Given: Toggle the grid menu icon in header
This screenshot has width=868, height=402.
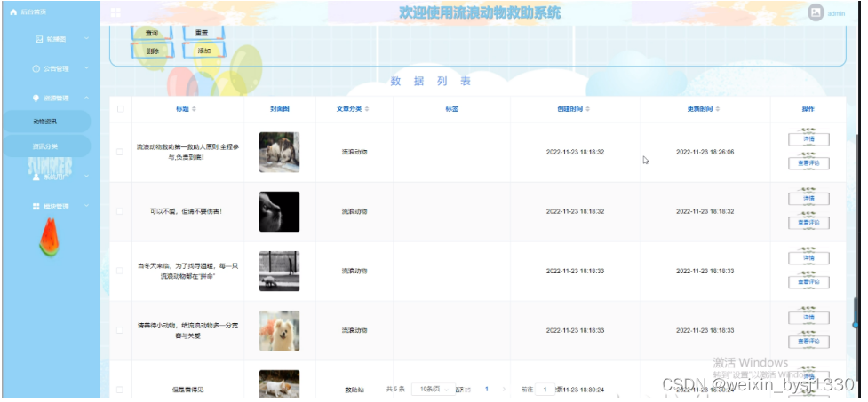Looking at the screenshot, I should click(115, 12).
